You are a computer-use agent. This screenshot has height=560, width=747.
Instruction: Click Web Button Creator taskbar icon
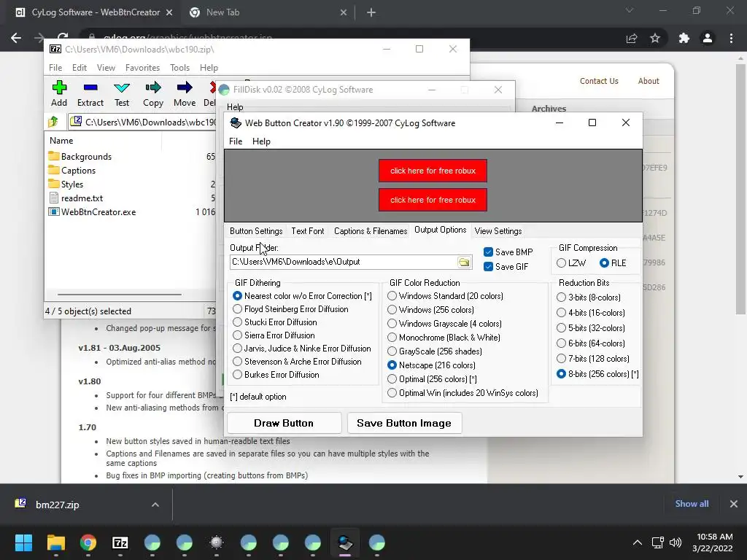[x=345, y=542]
